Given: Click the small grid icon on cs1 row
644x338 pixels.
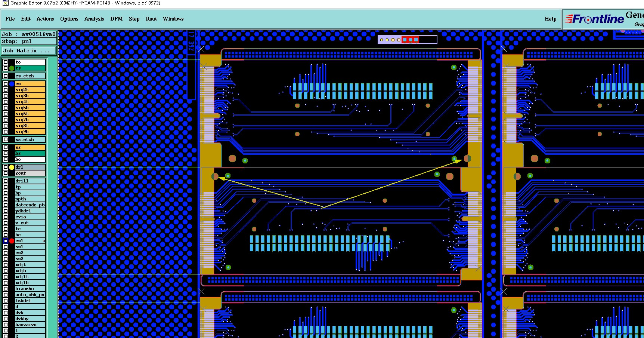Looking at the screenshot, I should (44, 241).
